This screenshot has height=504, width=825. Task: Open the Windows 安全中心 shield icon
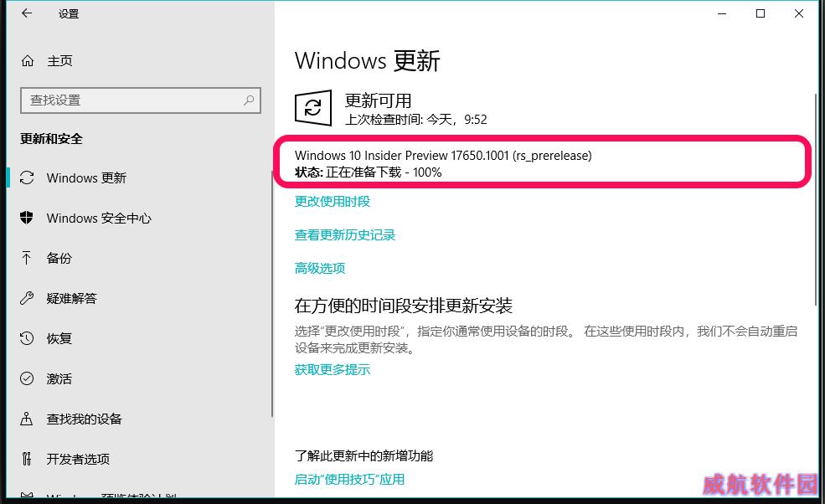(x=26, y=218)
